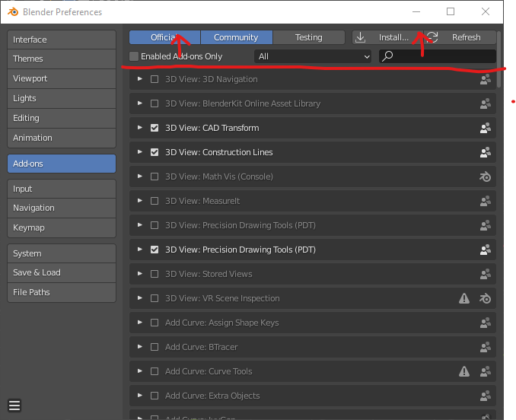Expand Add Curve: Assign Shape Keys details
This screenshot has height=420, width=516.
tap(140, 323)
